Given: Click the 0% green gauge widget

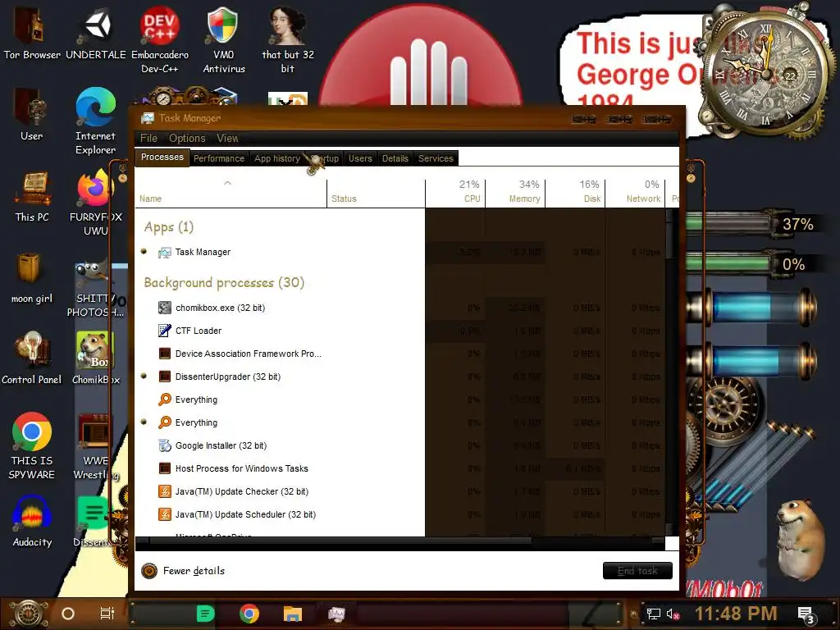Looking at the screenshot, I should [x=755, y=264].
